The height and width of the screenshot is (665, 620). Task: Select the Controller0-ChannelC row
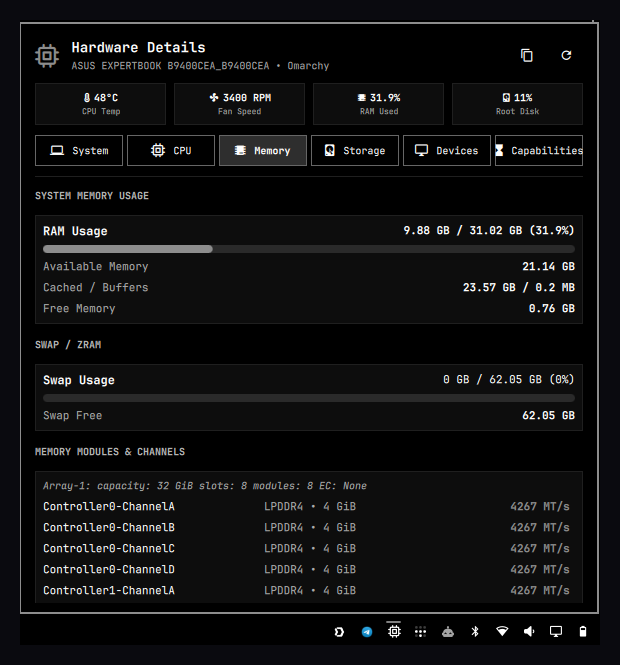point(309,548)
